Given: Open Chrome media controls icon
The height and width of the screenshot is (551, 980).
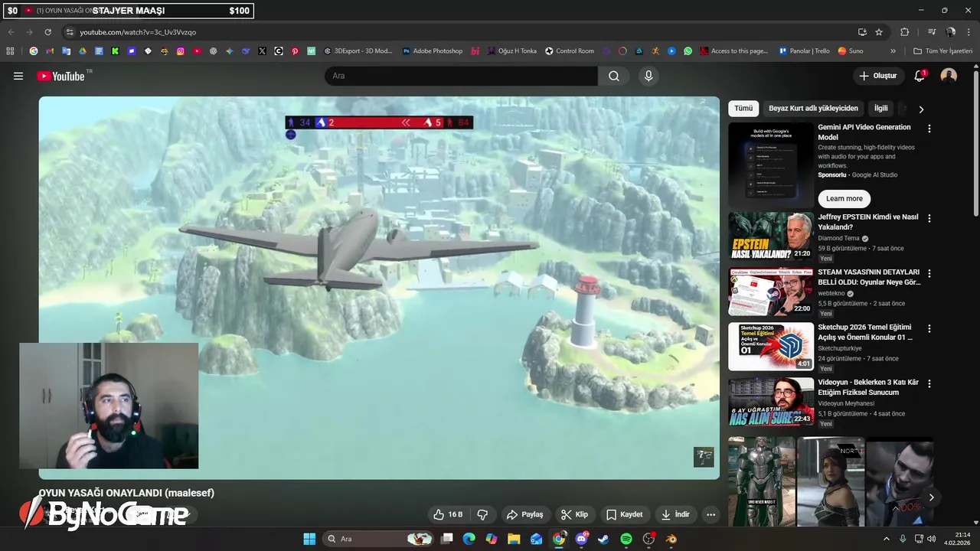Looking at the screenshot, I should [x=932, y=32].
